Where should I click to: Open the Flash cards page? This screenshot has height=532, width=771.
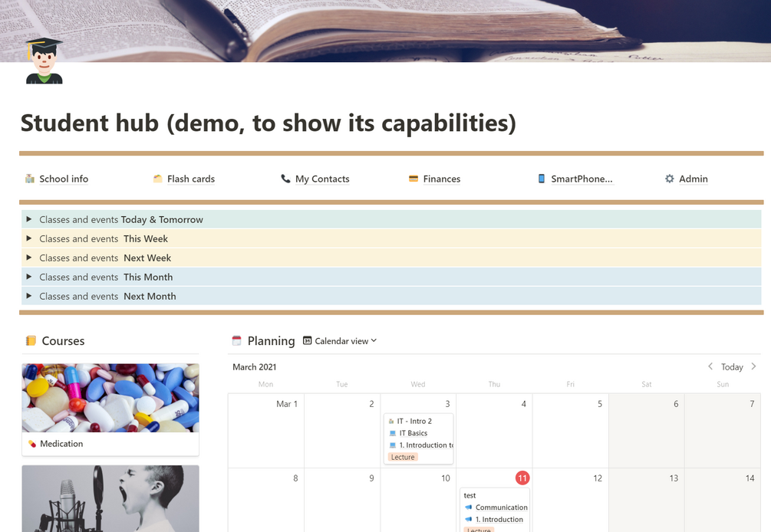pos(191,179)
